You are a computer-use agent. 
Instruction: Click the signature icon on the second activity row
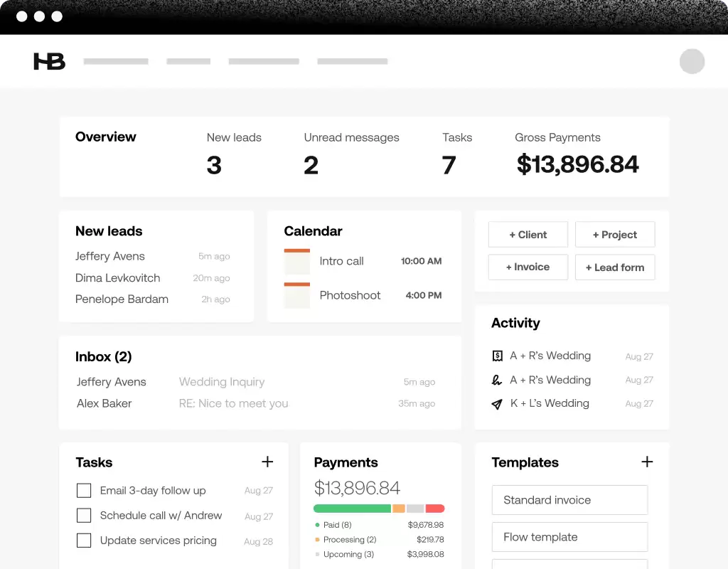[497, 380]
